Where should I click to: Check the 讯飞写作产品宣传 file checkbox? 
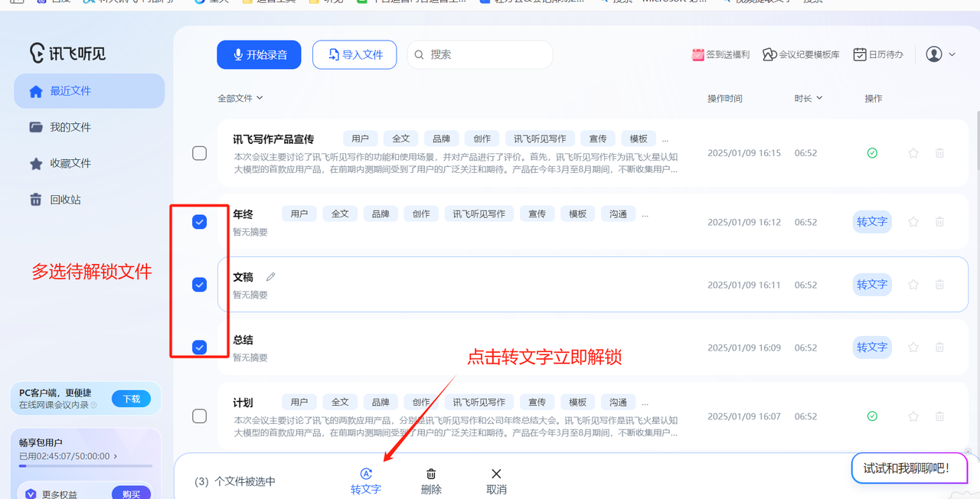199,153
